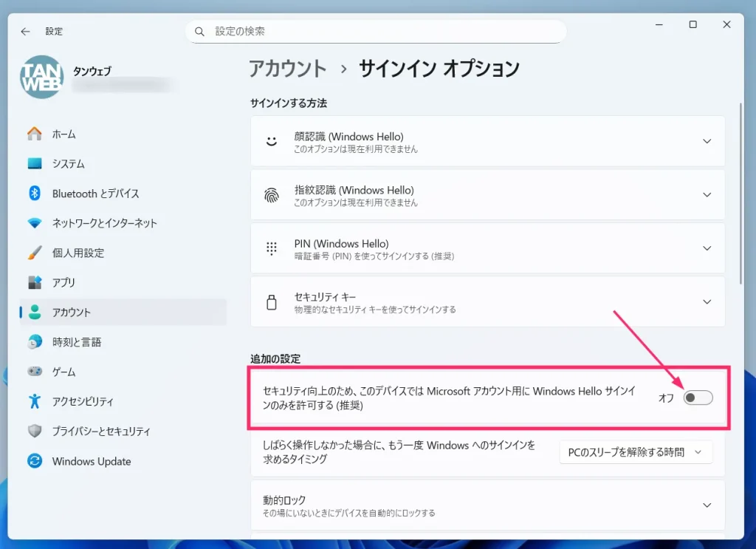Go to システム settings
Viewport: 756px width, 549px height.
pyautogui.click(x=123, y=163)
